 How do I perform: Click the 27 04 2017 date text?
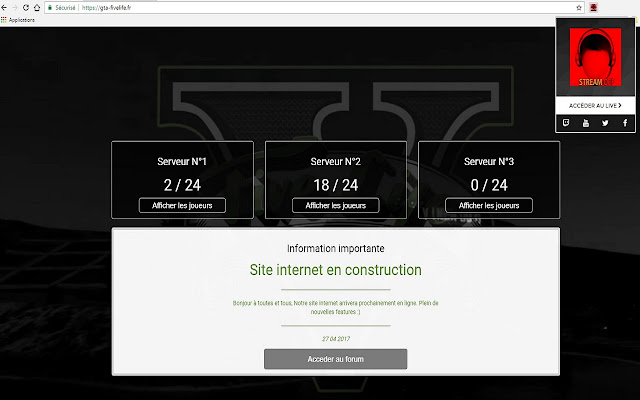click(336, 339)
